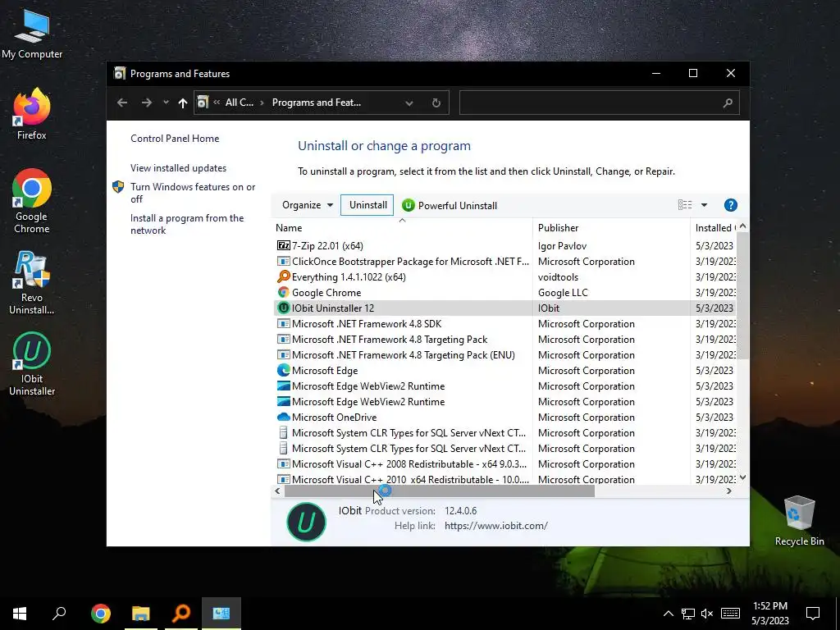Open taskbar search magnifier
The image size is (840, 630).
pyautogui.click(x=59, y=613)
